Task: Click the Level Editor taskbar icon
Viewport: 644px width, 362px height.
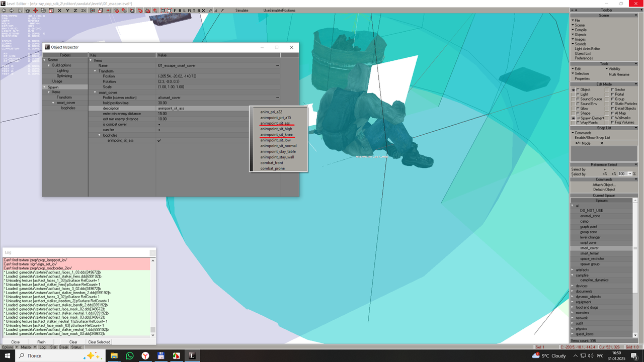Action: click(x=192, y=355)
